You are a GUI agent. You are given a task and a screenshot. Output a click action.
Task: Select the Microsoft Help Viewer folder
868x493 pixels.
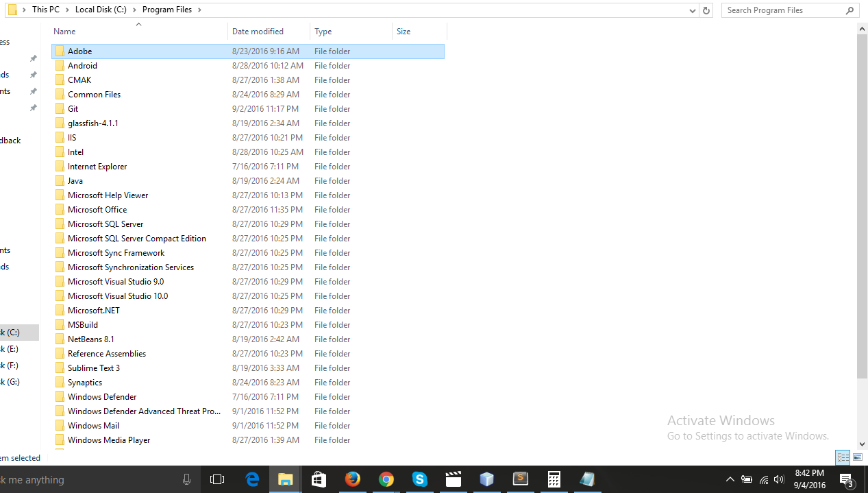248,195
